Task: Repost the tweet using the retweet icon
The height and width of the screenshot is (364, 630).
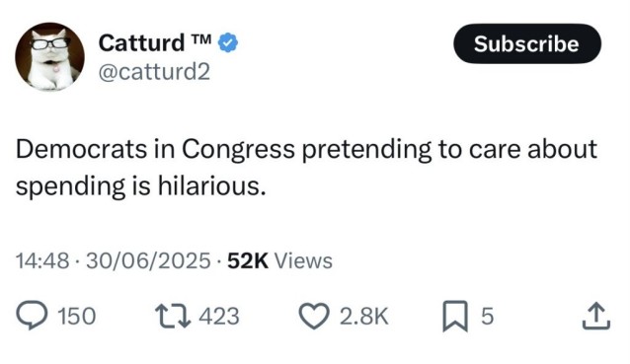Action: [173, 316]
